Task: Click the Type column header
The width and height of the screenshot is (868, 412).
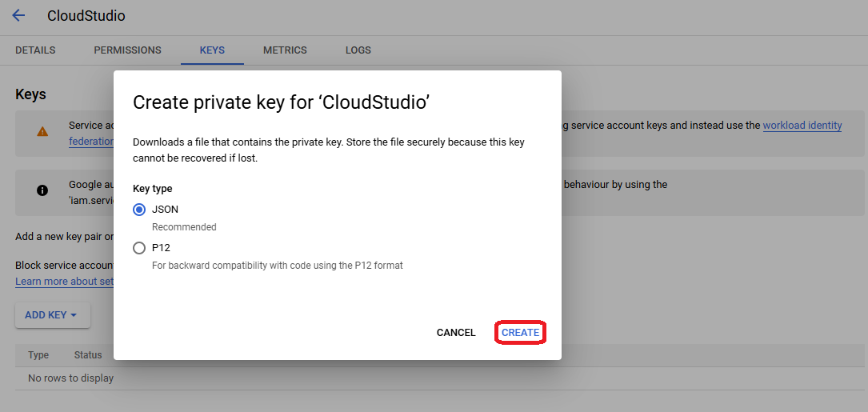Action: (x=38, y=355)
